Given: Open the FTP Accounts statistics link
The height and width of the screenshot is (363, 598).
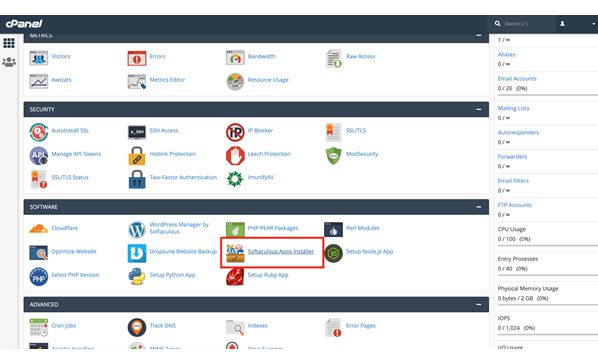Looking at the screenshot, I should [x=514, y=205].
